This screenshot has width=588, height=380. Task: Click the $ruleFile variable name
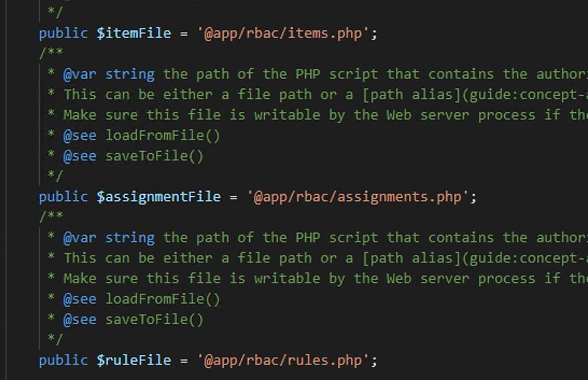tap(133, 360)
